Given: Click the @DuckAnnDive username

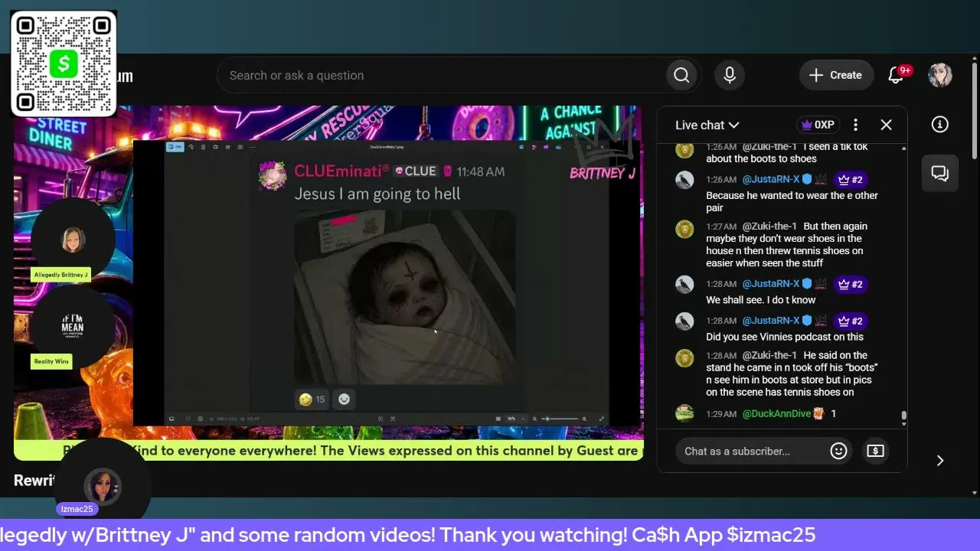Looking at the screenshot, I should (x=776, y=413).
